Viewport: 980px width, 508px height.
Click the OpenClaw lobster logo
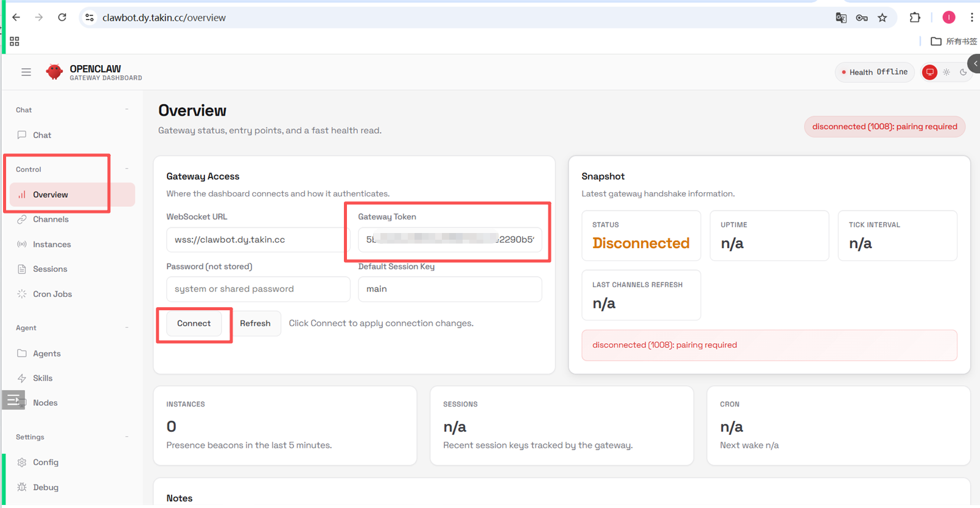point(54,72)
